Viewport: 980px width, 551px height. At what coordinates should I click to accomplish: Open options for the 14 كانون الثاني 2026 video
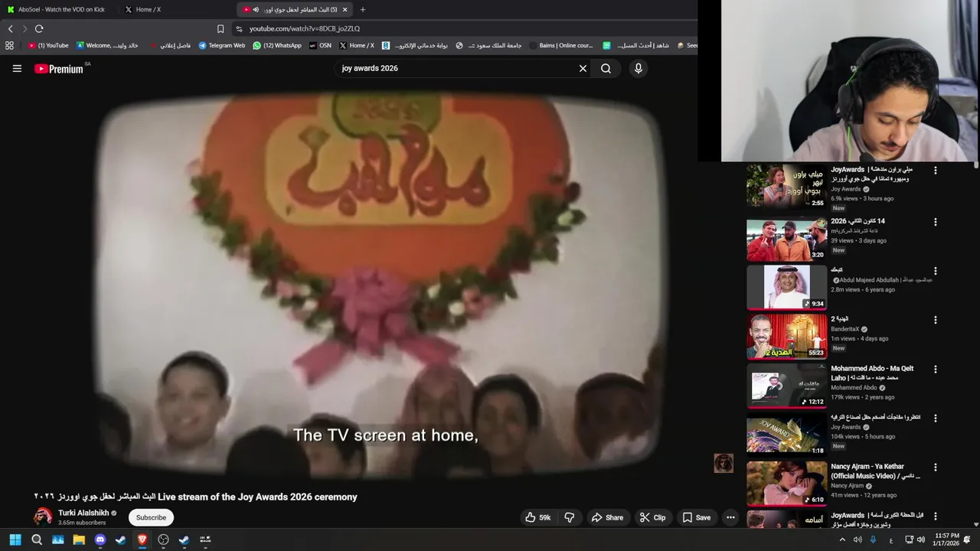[935, 222]
